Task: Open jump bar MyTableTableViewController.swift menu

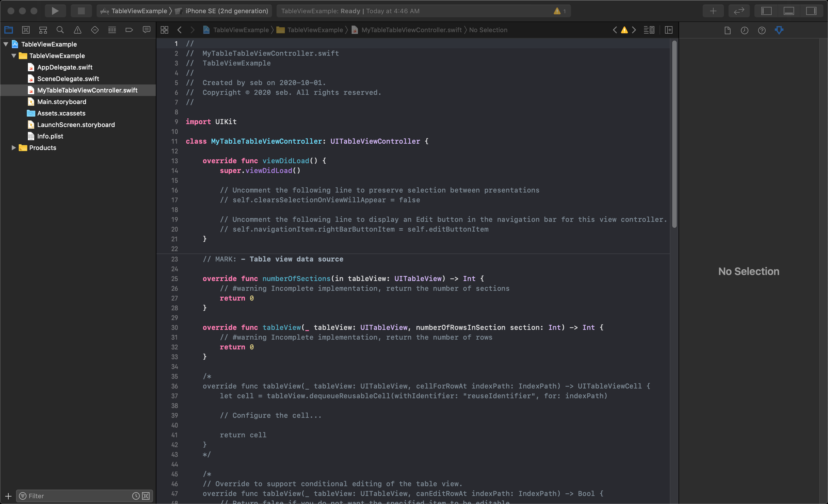Action: click(x=407, y=30)
